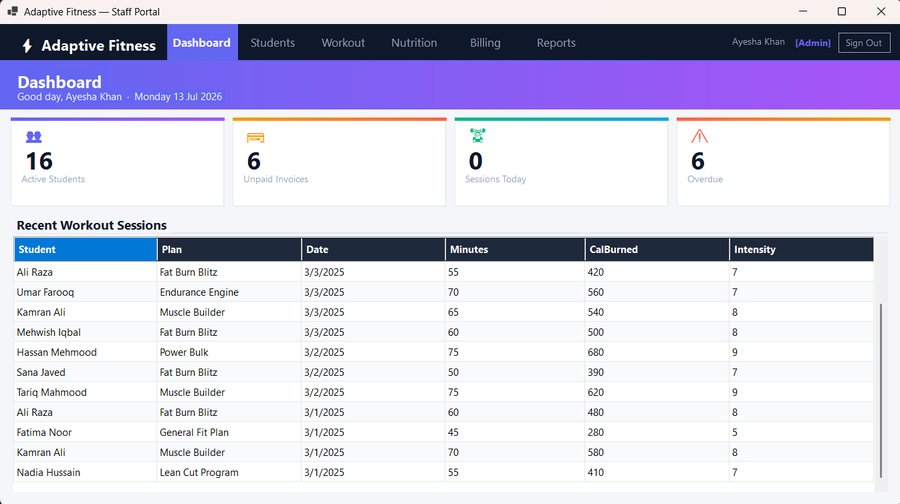
Task: Click the workout sessions vertical scrollbar
Action: point(880,390)
